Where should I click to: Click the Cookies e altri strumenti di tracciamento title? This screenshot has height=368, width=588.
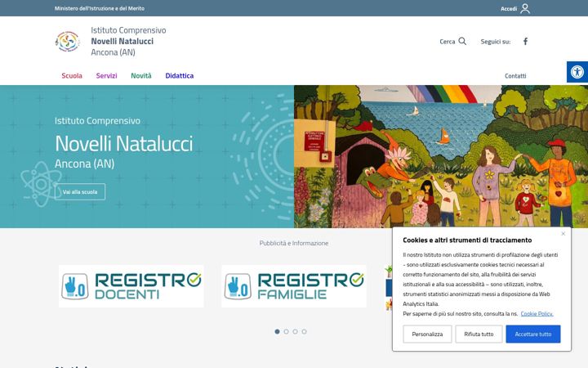click(x=467, y=240)
